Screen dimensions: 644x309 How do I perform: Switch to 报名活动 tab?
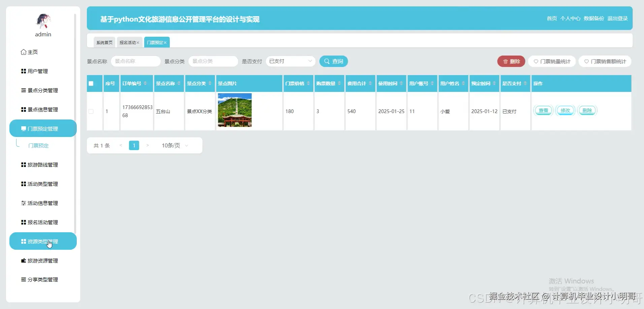click(x=129, y=42)
